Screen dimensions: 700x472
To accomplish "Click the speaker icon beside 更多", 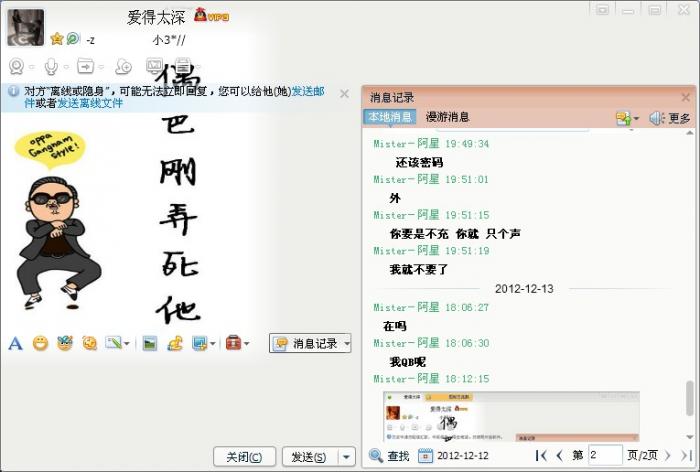I will [657, 118].
